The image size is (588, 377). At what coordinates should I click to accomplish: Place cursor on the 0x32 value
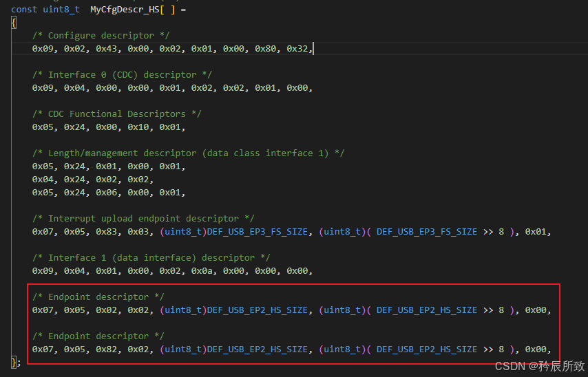click(297, 49)
